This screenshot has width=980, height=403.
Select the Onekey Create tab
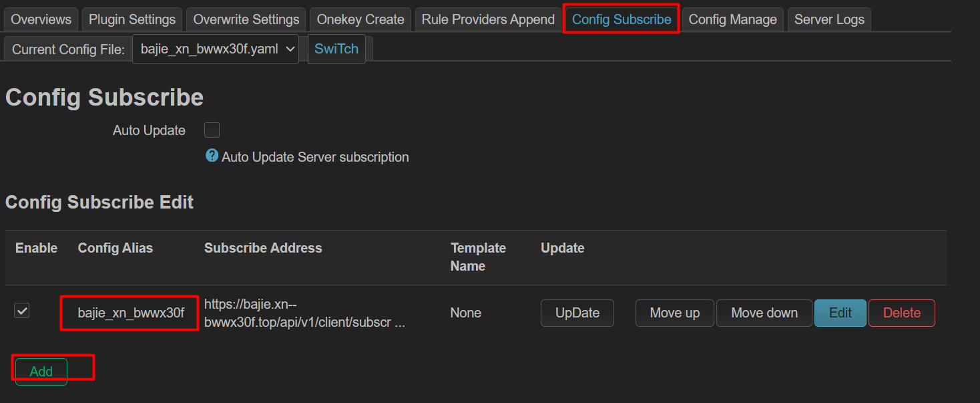[360, 19]
